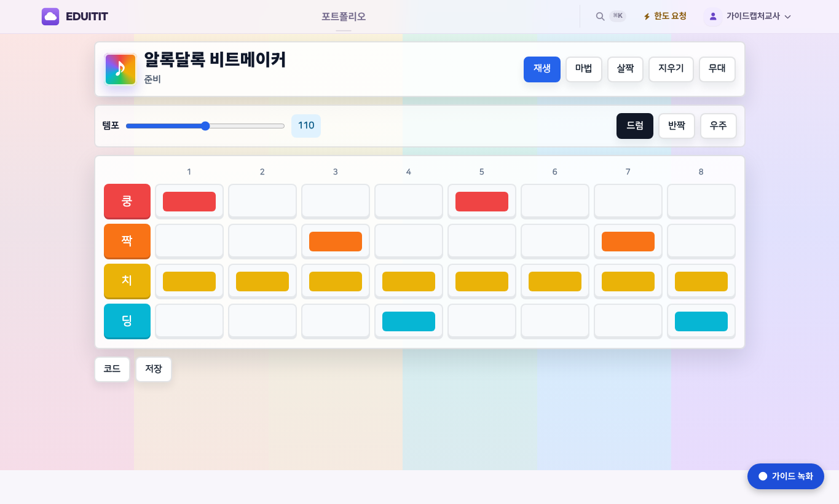
Task: Start the 가이드 녹화 recording button
Action: [786, 476]
